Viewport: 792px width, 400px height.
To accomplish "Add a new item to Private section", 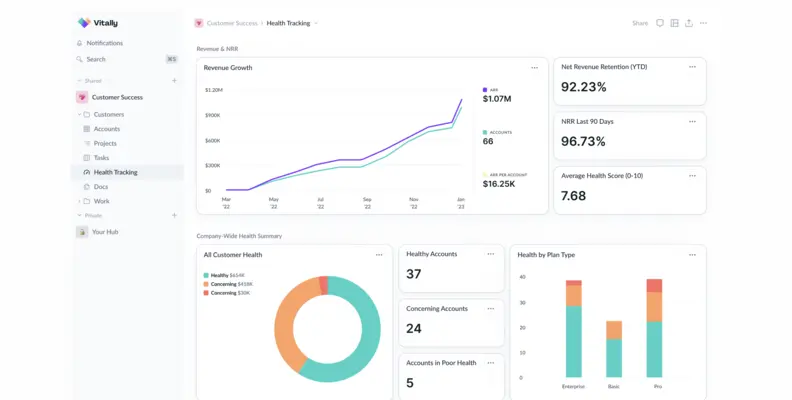I will [x=174, y=215].
